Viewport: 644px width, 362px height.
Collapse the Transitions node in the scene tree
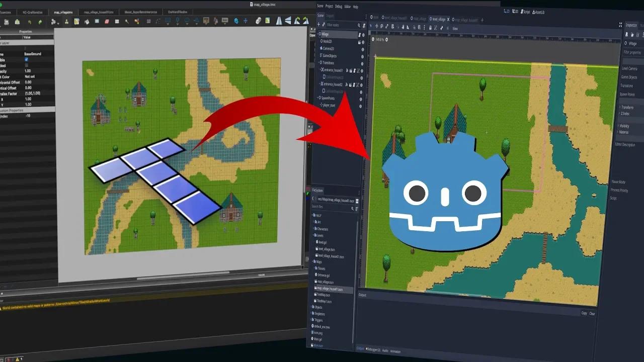[x=318, y=62]
